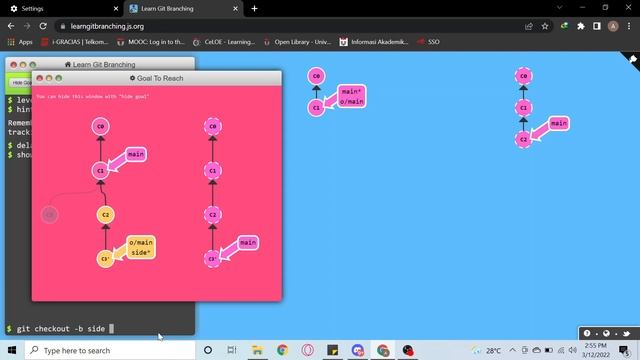Click the Windows taskbar search box
This screenshot has height=360, width=640.
pyautogui.click(x=110, y=350)
